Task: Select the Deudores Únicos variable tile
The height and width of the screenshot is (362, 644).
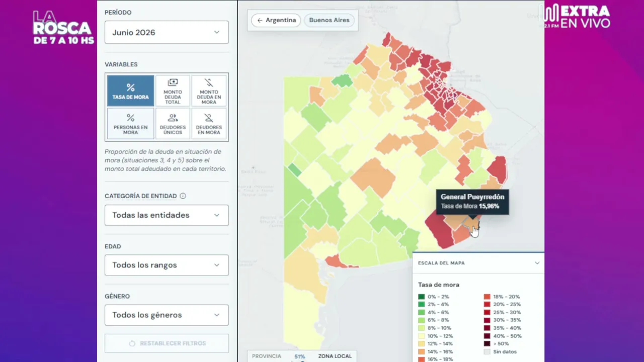Action: pyautogui.click(x=173, y=124)
